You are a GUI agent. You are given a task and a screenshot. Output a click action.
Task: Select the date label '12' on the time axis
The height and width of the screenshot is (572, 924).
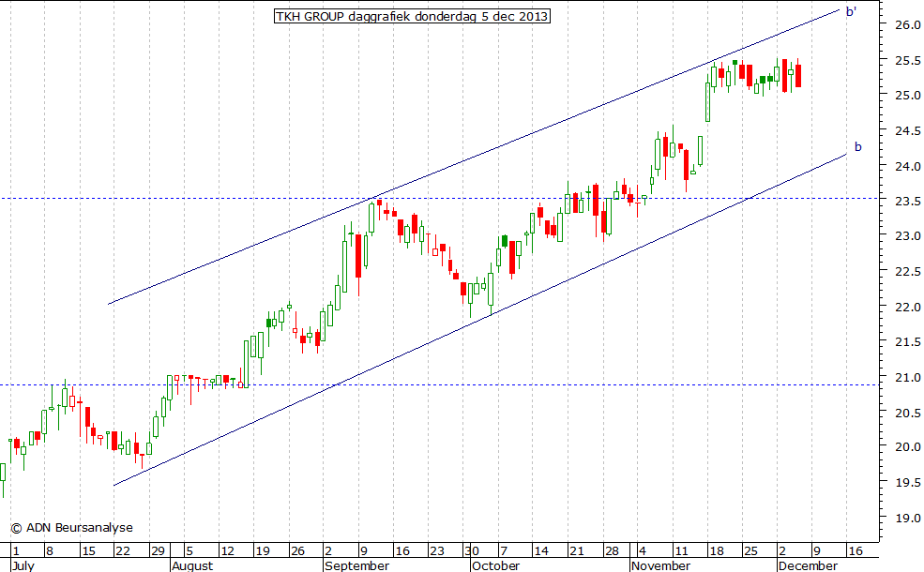pos(227,551)
